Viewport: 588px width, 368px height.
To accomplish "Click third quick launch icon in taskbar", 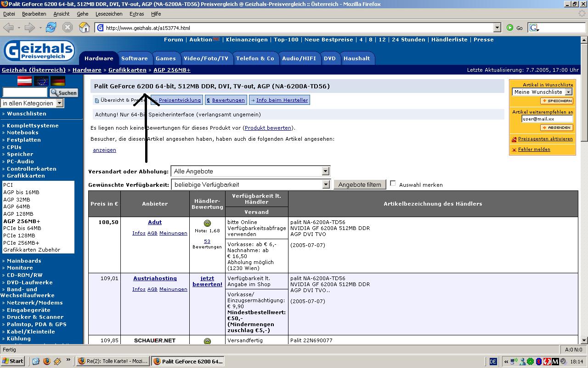I will [x=57, y=361].
